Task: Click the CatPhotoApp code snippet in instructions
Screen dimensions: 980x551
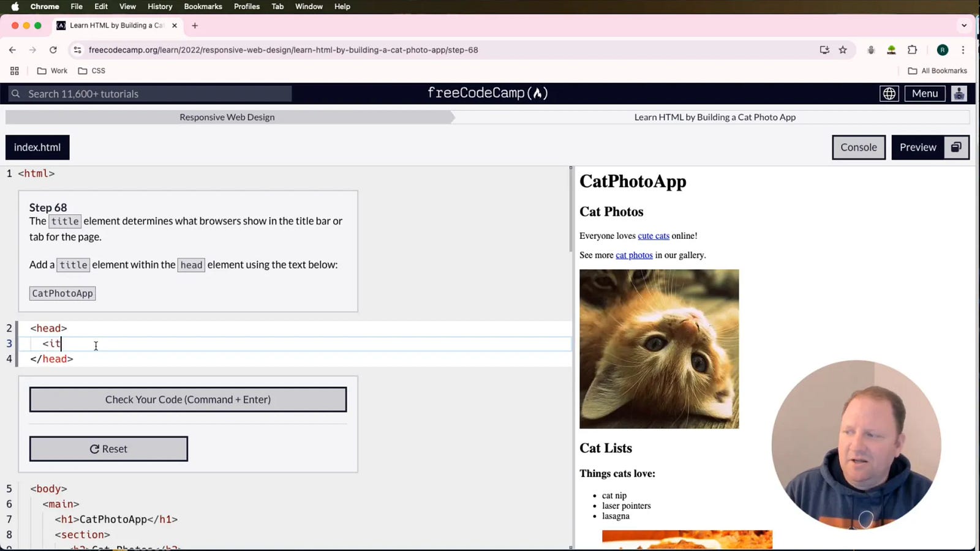Action: 62,293
